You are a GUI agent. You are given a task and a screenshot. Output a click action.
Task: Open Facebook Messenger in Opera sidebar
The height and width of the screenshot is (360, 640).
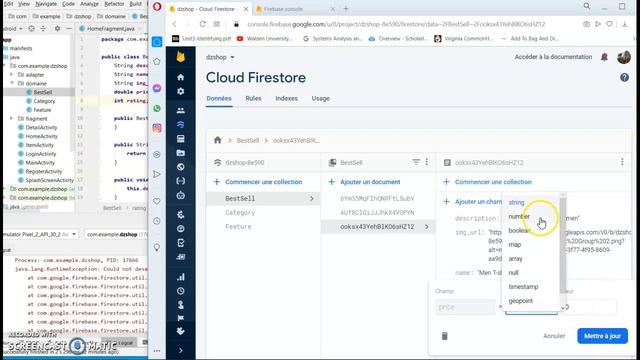[157, 89]
